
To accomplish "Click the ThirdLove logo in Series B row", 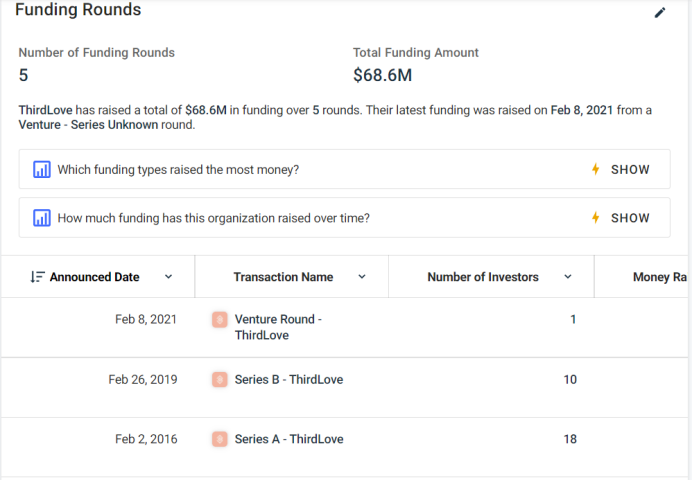I will point(220,380).
